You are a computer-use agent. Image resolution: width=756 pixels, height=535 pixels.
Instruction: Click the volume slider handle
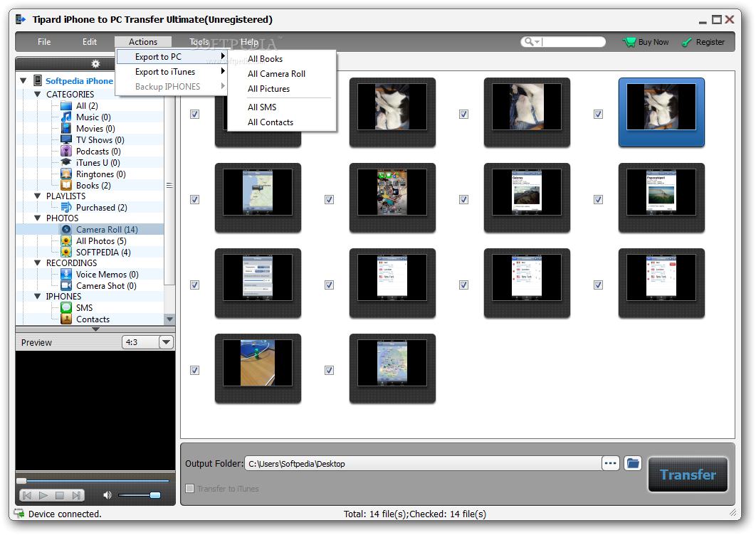pos(155,495)
